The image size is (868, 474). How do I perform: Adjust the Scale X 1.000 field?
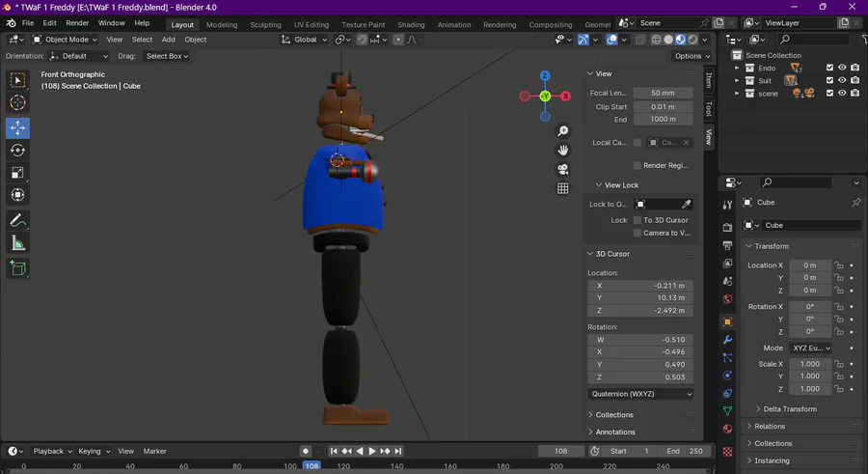[x=810, y=364]
